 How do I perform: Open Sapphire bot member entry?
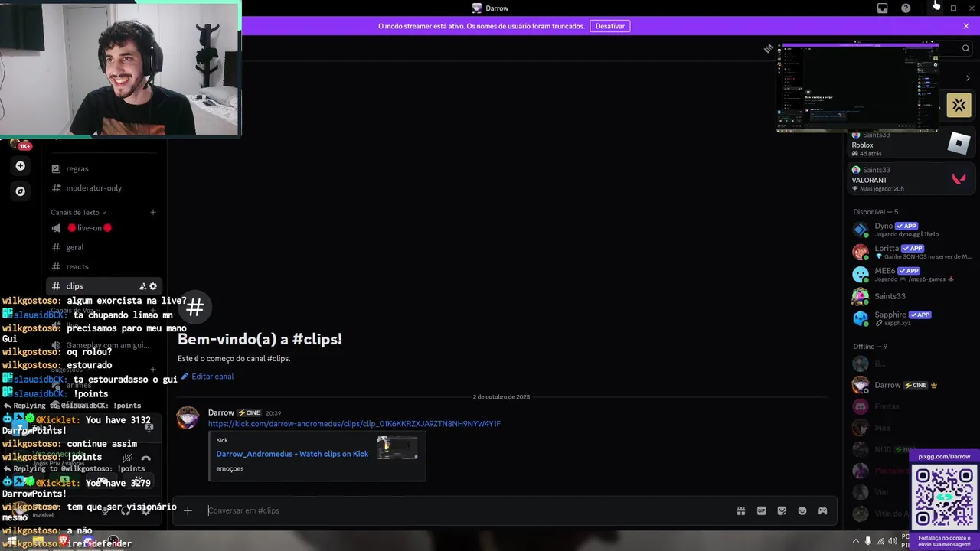pos(911,318)
